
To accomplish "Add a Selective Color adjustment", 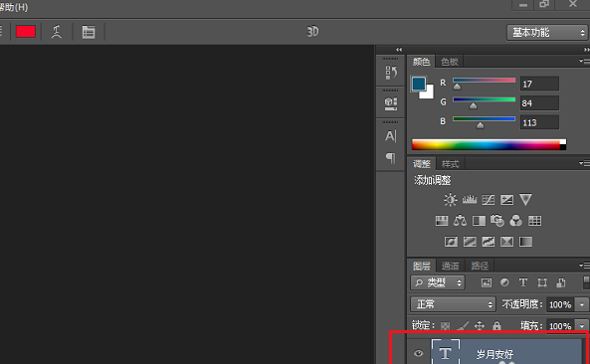I will click(x=506, y=242).
